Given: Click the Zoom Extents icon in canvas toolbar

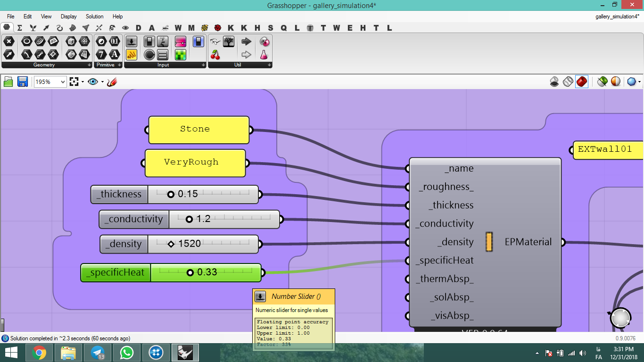Looking at the screenshot, I should click(74, 82).
